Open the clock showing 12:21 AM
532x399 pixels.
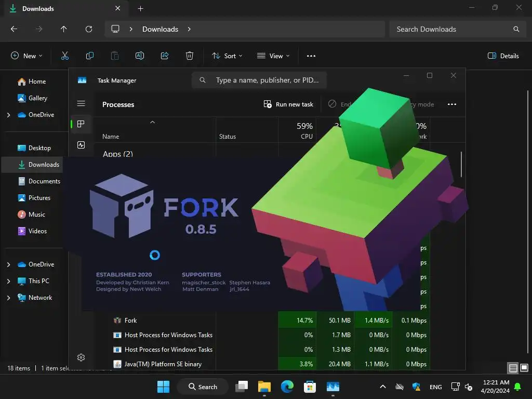tap(495, 387)
